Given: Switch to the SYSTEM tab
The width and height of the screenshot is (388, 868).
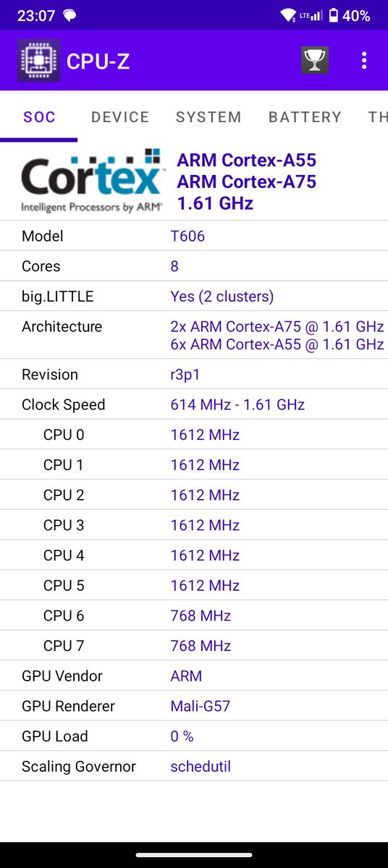Looking at the screenshot, I should [208, 117].
